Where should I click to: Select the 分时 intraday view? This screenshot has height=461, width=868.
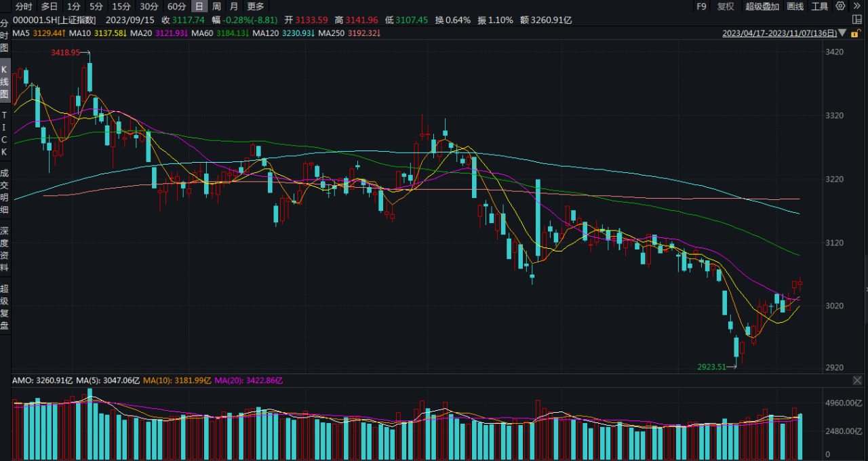click(24, 6)
